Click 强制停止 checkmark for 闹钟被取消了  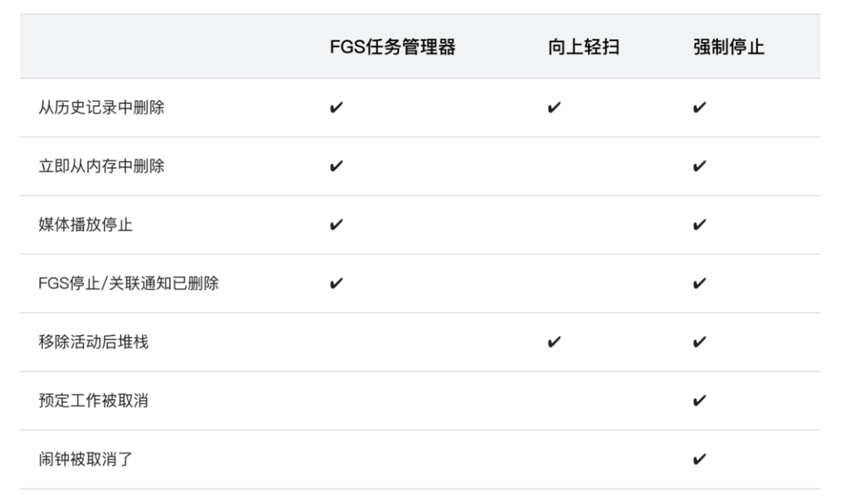[x=699, y=460]
